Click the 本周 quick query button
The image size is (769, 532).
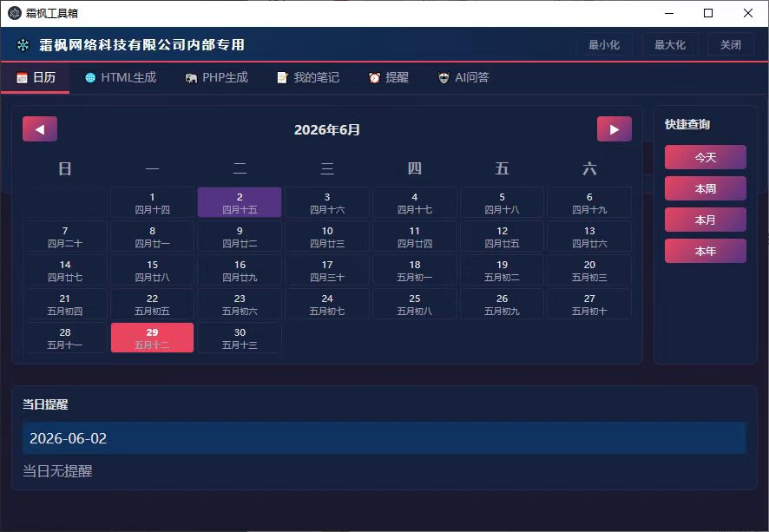point(706,189)
